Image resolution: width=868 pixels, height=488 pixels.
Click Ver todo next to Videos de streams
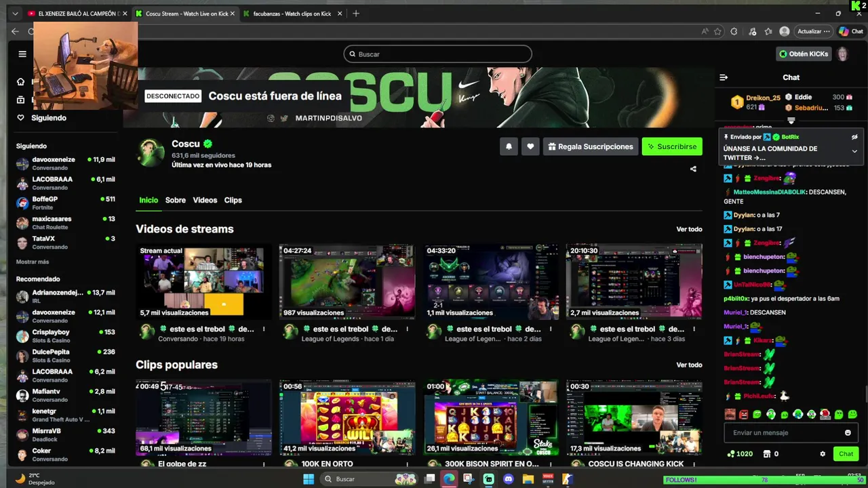coord(689,229)
